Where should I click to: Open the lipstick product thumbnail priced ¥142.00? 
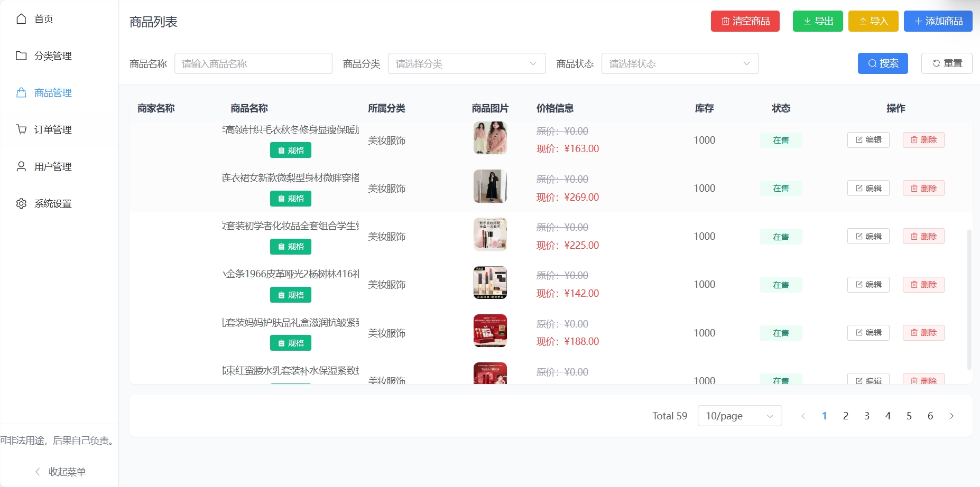[490, 283]
